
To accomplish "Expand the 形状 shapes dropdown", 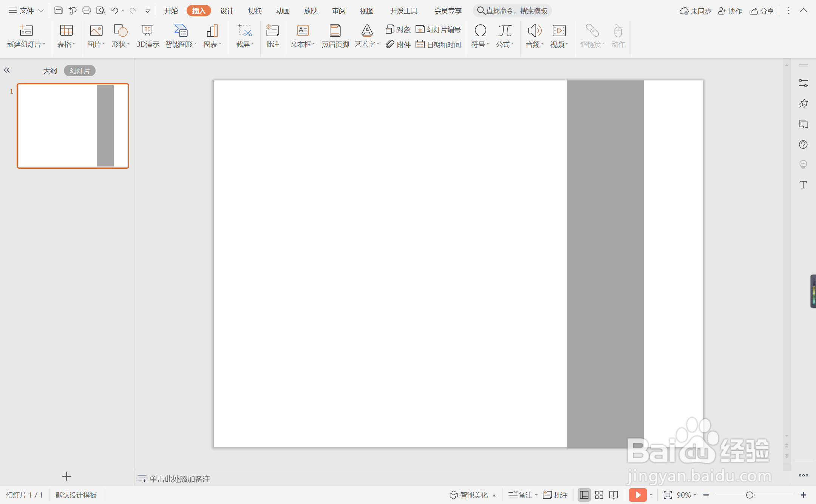I will (x=121, y=45).
